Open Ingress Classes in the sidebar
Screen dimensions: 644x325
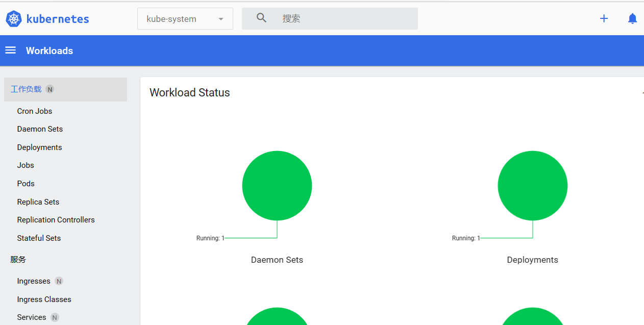tap(44, 299)
